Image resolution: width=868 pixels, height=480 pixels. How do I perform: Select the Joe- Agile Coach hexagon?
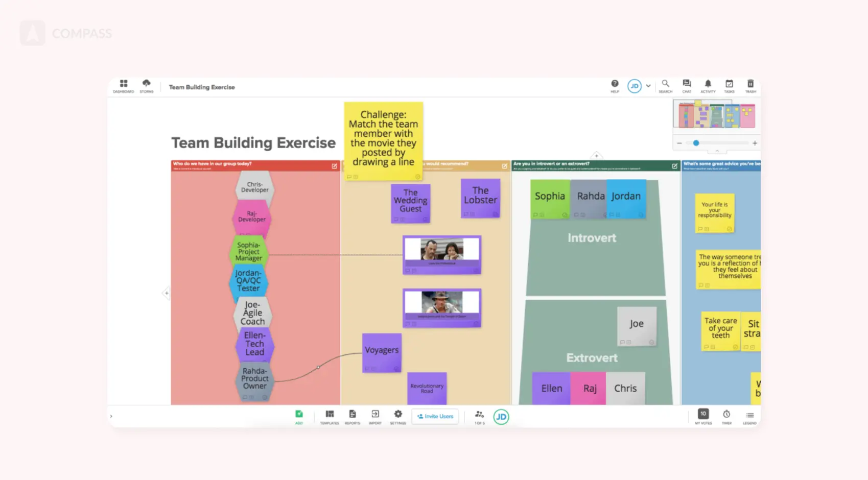click(x=252, y=313)
